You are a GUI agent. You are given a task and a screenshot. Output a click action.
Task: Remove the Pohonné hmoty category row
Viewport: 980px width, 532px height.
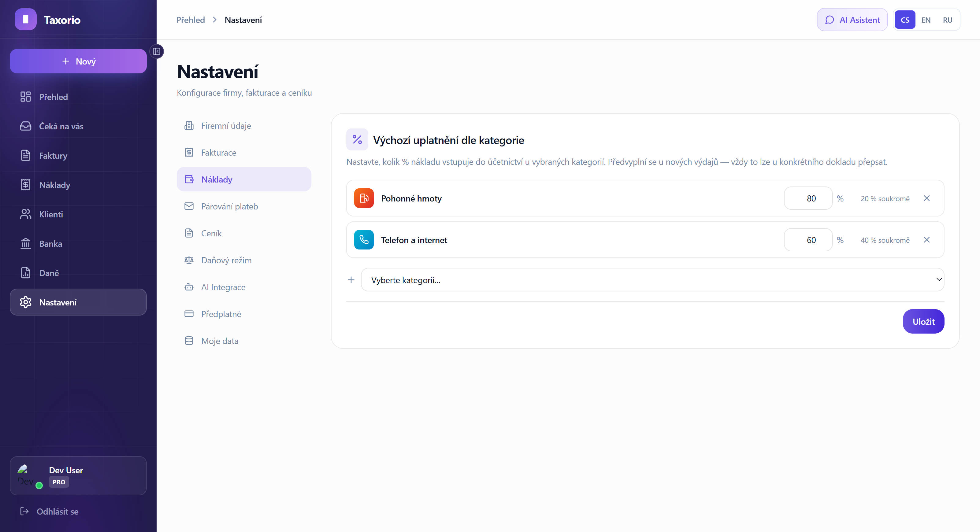[927, 198]
